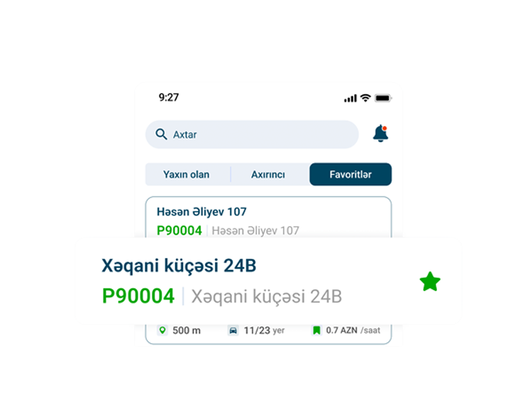This screenshot has width=532, height=411.
Task: Tap the 11/23 yer availability label
Action: [x=265, y=330]
